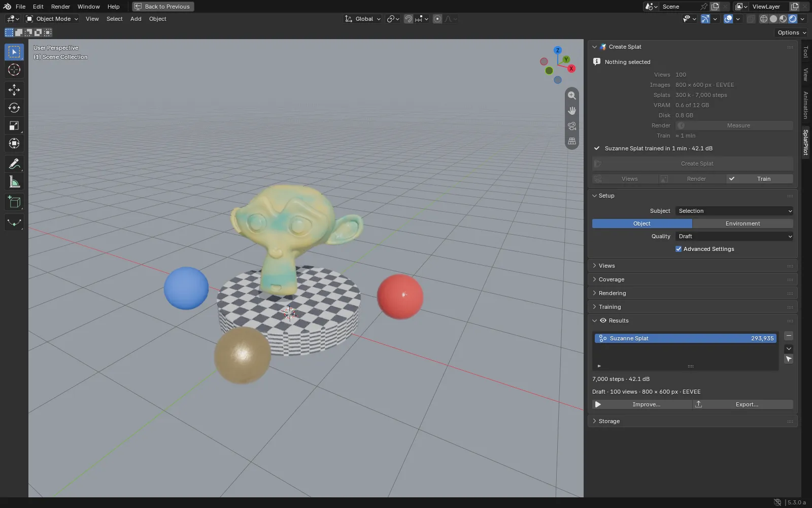This screenshot has height=508, width=812.
Task: Toggle viewport gizmos display
Action: tap(705, 19)
